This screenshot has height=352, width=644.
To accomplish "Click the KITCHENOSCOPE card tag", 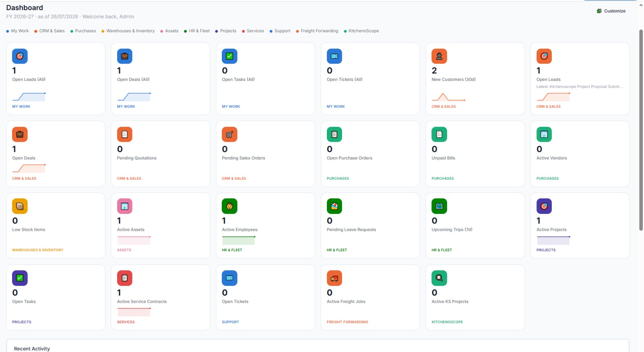I will point(447,322).
